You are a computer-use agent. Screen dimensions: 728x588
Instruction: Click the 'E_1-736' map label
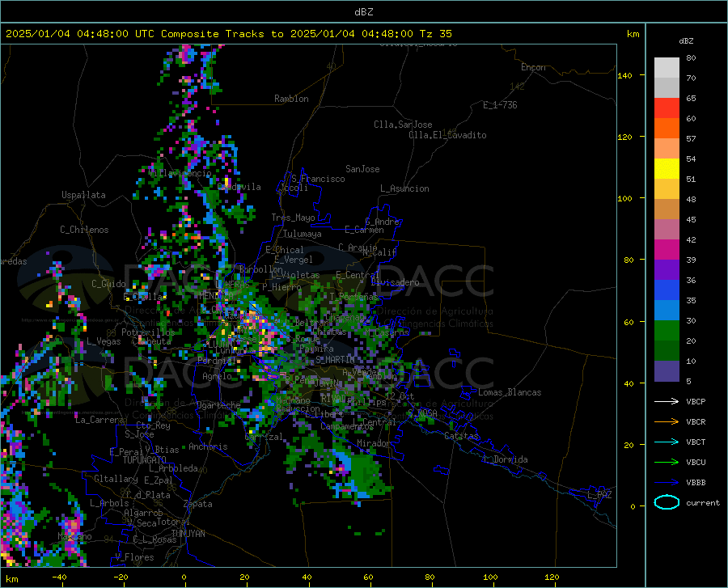tap(500, 105)
